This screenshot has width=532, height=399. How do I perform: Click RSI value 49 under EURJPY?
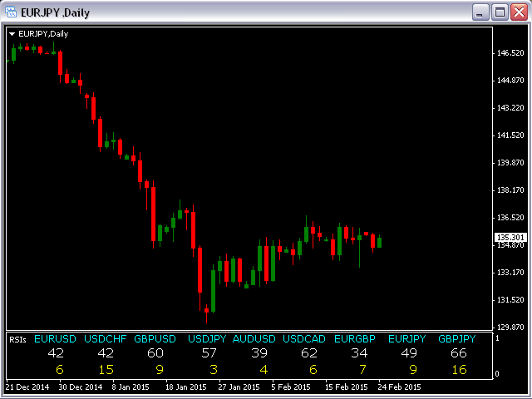tap(409, 353)
